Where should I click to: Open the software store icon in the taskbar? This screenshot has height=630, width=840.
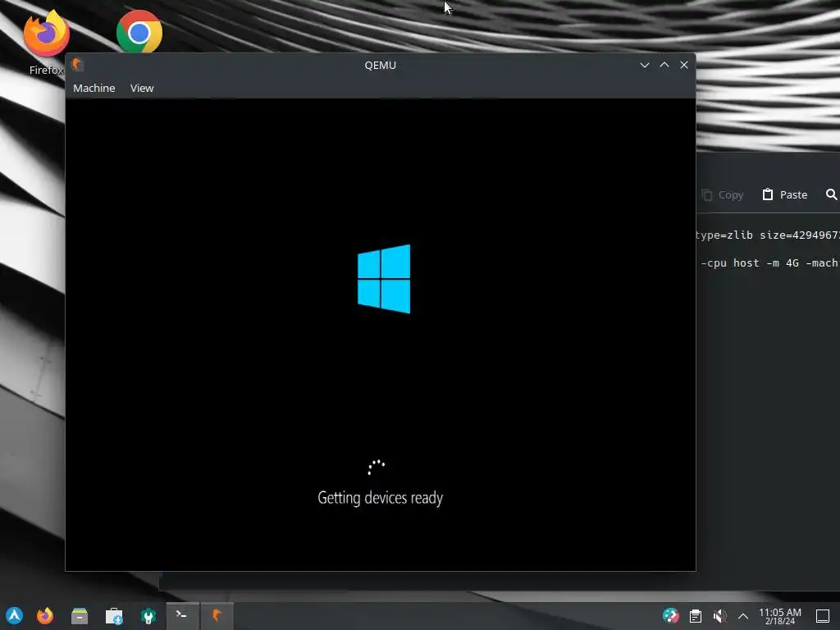tap(114, 615)
